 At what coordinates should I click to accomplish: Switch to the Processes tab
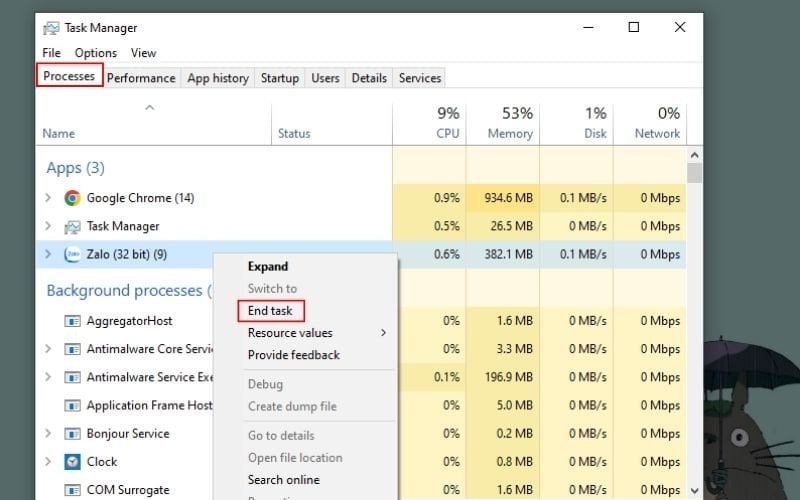click(69, 76)
